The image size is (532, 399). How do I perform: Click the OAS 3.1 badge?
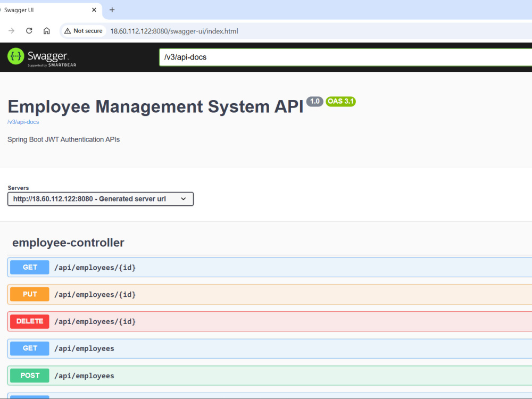click(340, 101)
